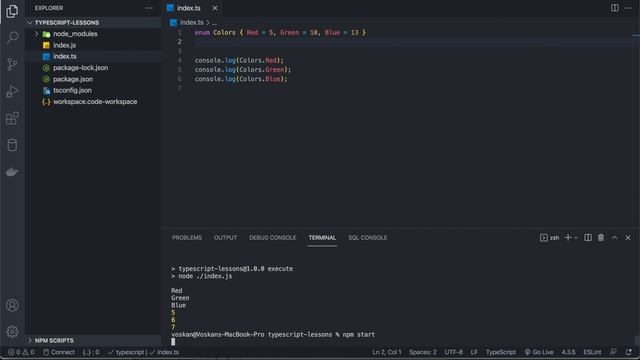This screenshot has height=360, width=640.
Task: Open the Explorer view in activity bar
Action: (x=12, y=11)
